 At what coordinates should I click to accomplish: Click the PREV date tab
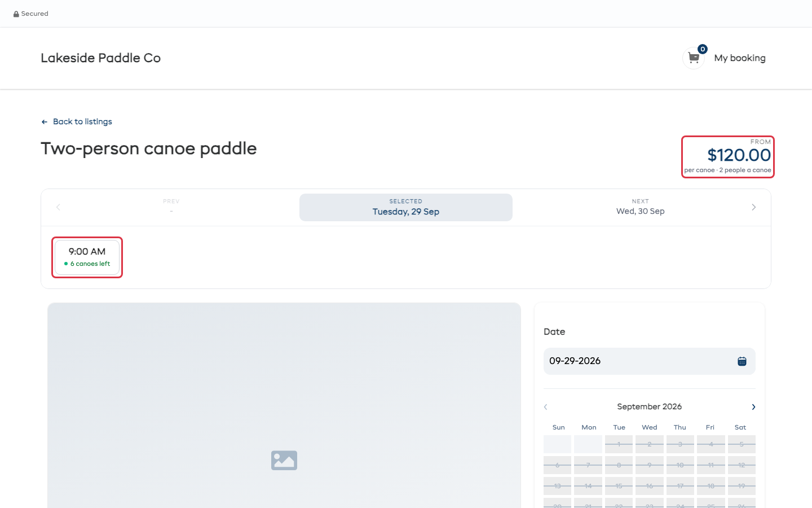coord(171,207)
